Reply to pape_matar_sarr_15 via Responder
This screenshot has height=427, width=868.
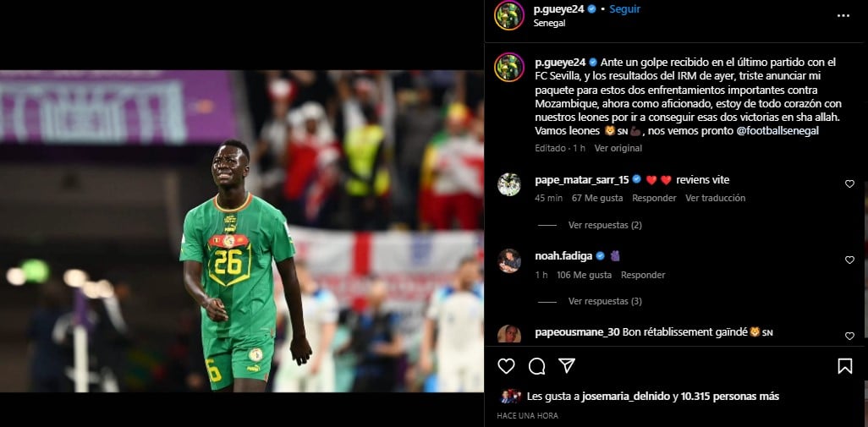[x=654, y=198]
